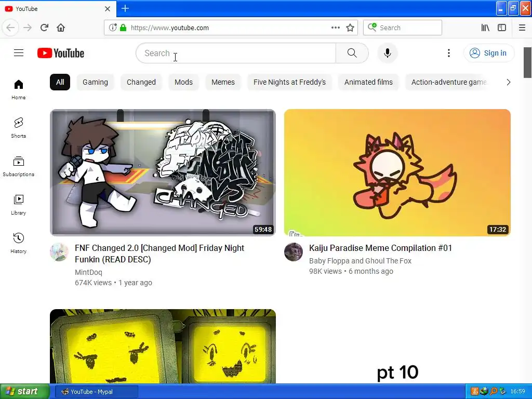Screen dimensions: 532x399
Task: Click the browser Back arrow
Action: tap(10, 28)
